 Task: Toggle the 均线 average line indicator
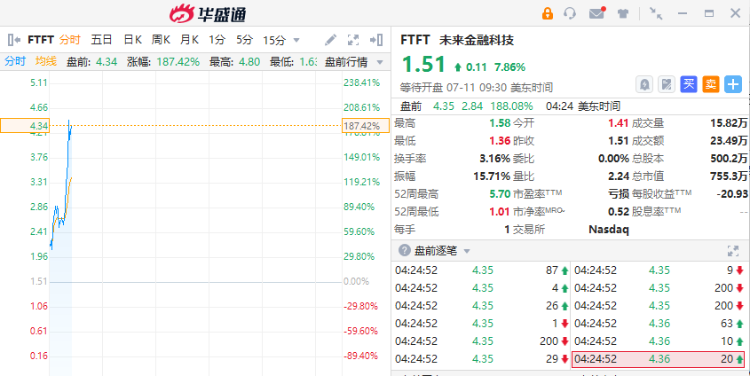point(46,61)
